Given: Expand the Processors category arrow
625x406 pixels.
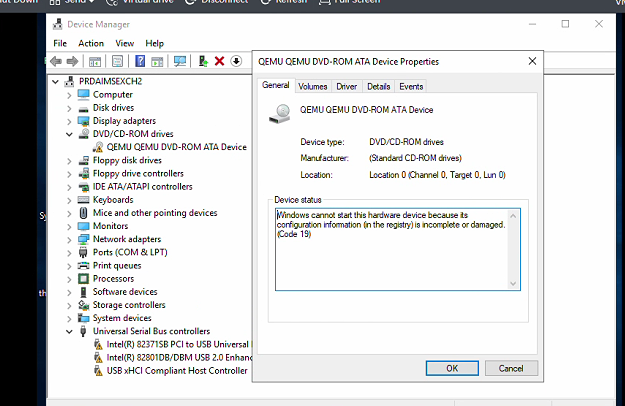Looking at the screenshot, I should click(x=69, y=279).
